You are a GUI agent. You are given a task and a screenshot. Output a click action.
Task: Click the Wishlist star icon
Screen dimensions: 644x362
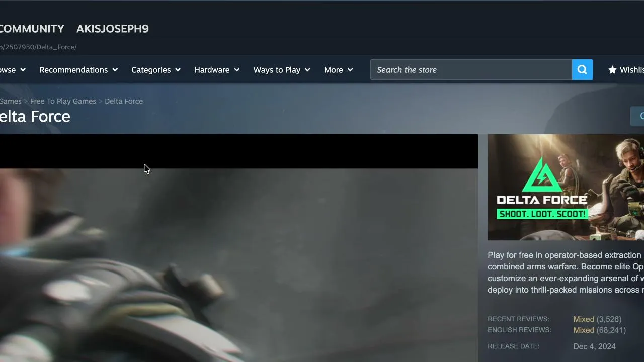coord(612,70)
